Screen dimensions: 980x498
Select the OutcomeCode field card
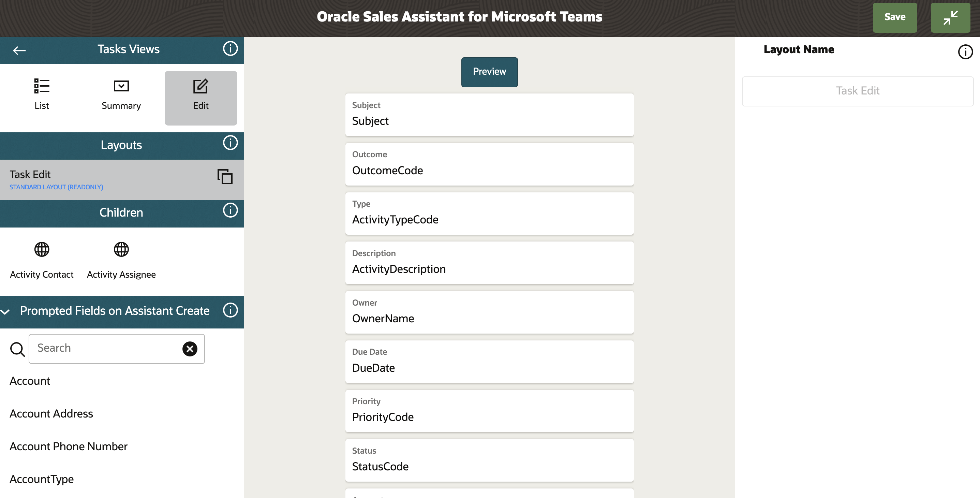pyautogui.click(x=489, y=164)
